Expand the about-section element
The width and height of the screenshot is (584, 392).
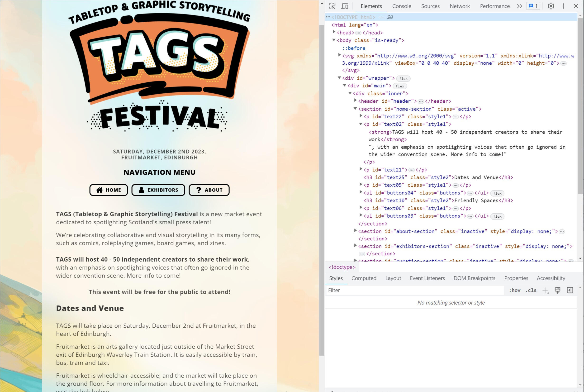point(355,231)
